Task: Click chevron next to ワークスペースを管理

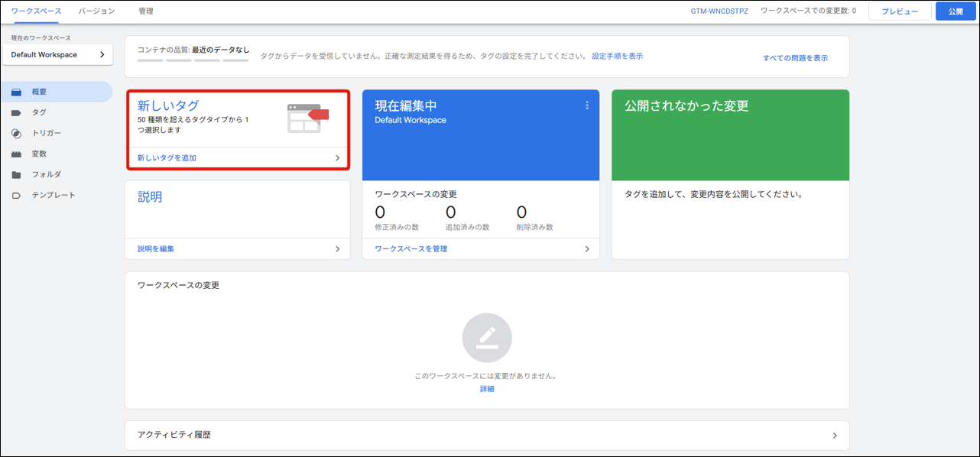Action: coord(587,249)
